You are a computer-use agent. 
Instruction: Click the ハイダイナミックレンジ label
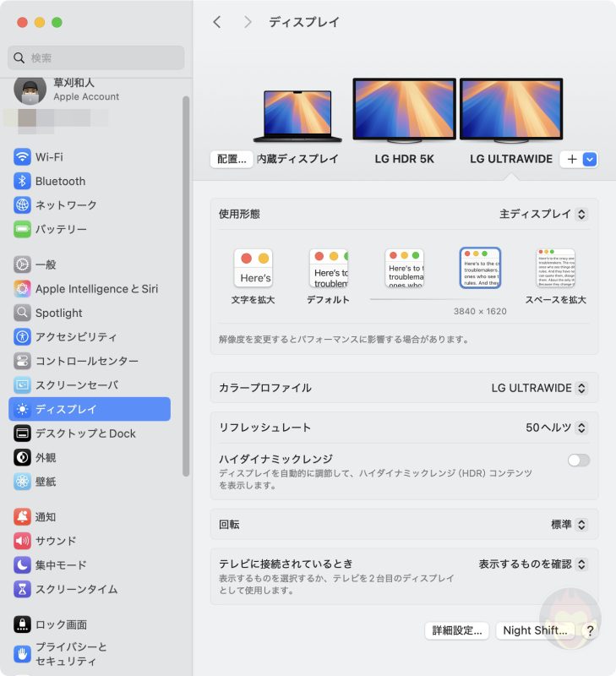pos(275,459)
